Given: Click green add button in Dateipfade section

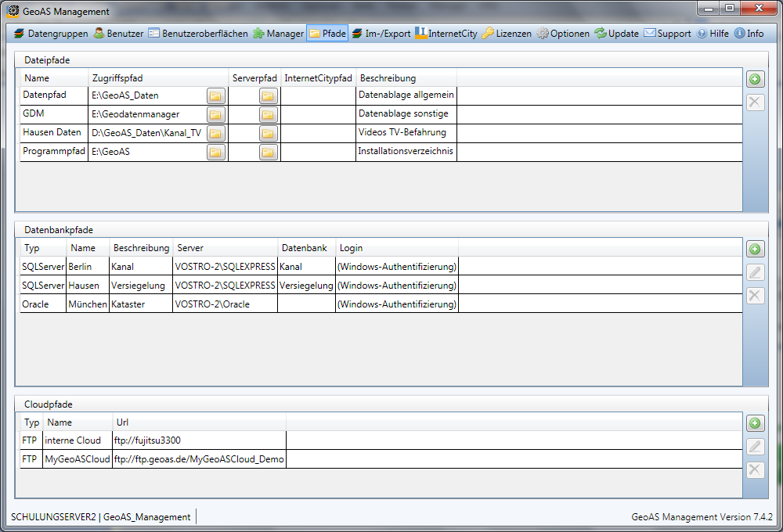Looking at the screenshot, I should pyautogui.click(x=755, y=79).
